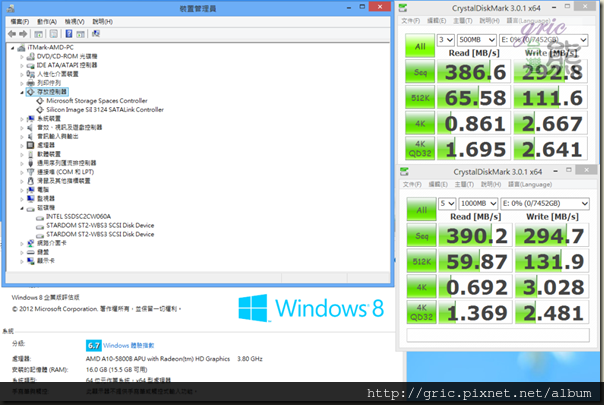This screenshot has height=405, width=604.
Task: Select Silicon Image SiI 3124 SATALink Controller
Action: (105, 110)
